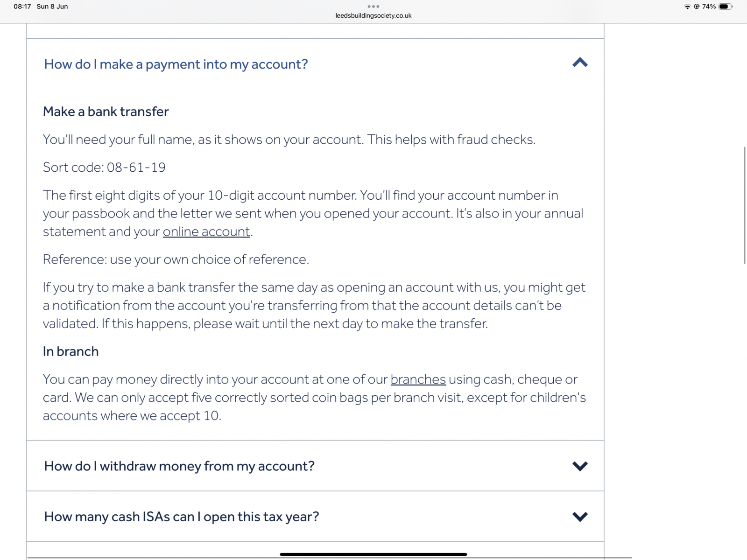Tap the battery percentage 74% label
This screenshot has height=560, width=747.
[709, 7]
